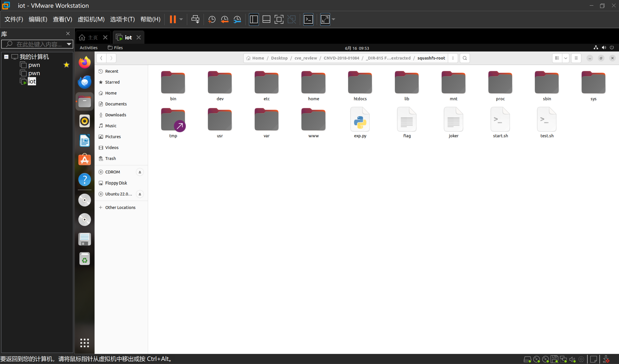Toggle list view in Files
This screenshot has height=364, width=619.
[557, 58]
